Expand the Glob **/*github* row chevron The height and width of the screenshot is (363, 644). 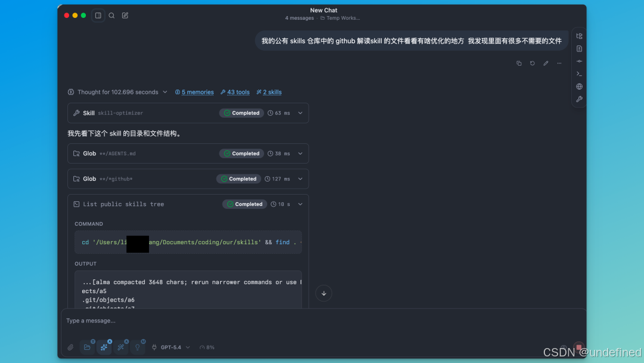pos(300,179)
